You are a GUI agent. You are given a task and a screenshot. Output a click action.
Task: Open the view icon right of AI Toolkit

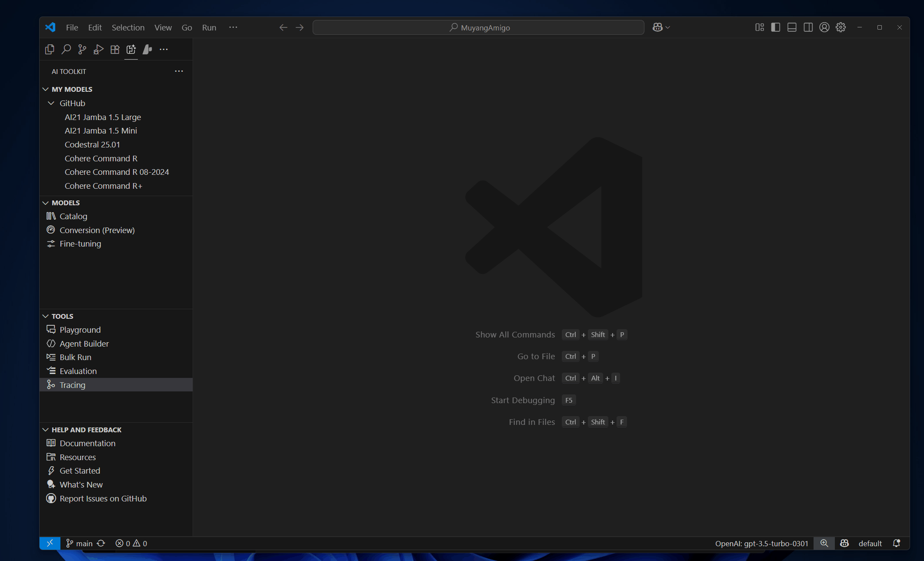[x=147, y=50]
